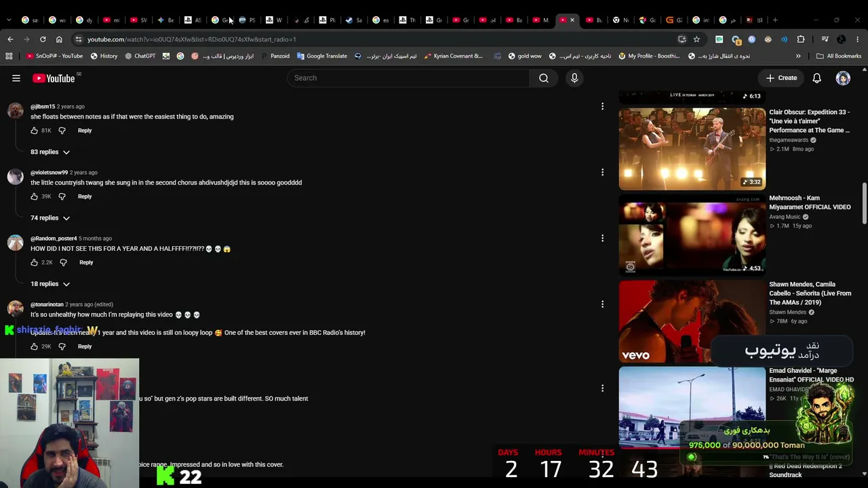Open options menu for @tonarinotan comment
This screenshot has height=488, width=868.
[x=602, y=304]
